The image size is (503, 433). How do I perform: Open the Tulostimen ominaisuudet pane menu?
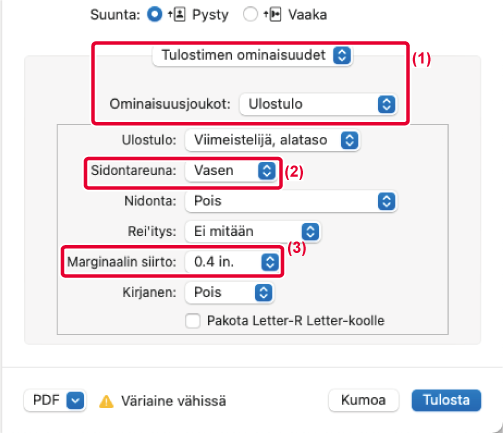(252, 55)
